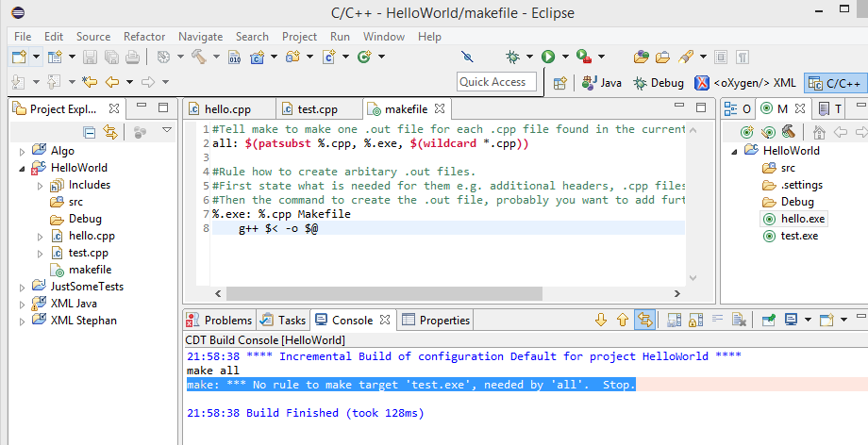Open the Tasks tab

(283, 320)
